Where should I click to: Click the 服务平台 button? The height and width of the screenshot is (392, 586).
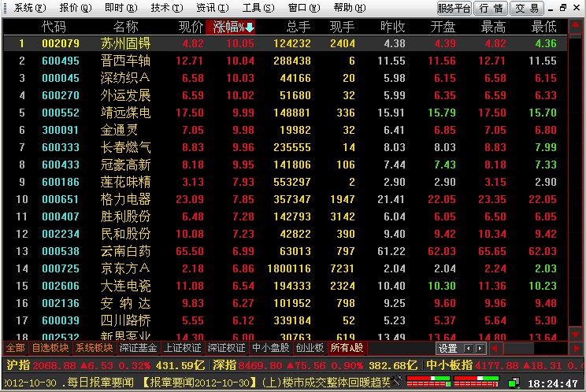pos(454,8)
